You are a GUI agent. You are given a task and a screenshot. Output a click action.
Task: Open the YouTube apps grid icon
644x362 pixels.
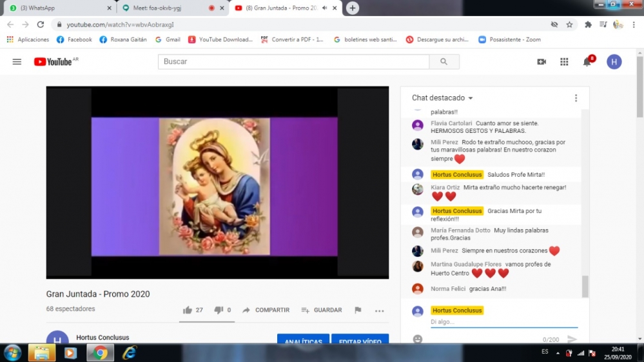[x=564, y=62]
